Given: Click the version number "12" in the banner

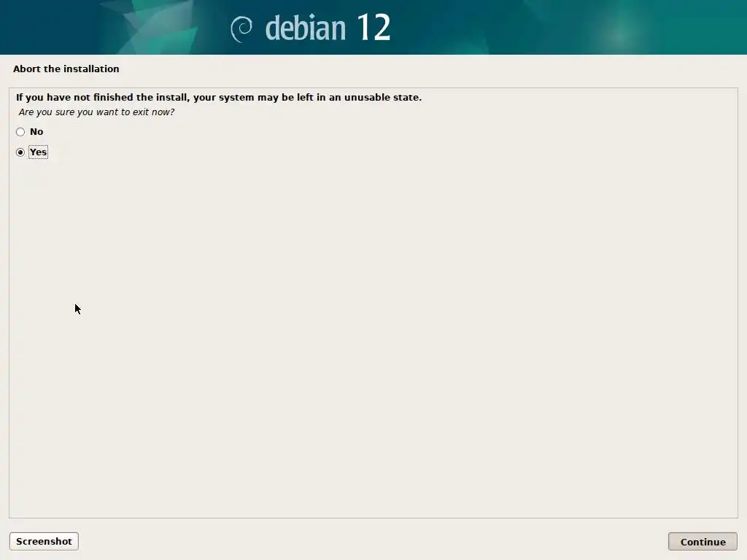Looking at the screenshot, I should [x=374, y=28].
